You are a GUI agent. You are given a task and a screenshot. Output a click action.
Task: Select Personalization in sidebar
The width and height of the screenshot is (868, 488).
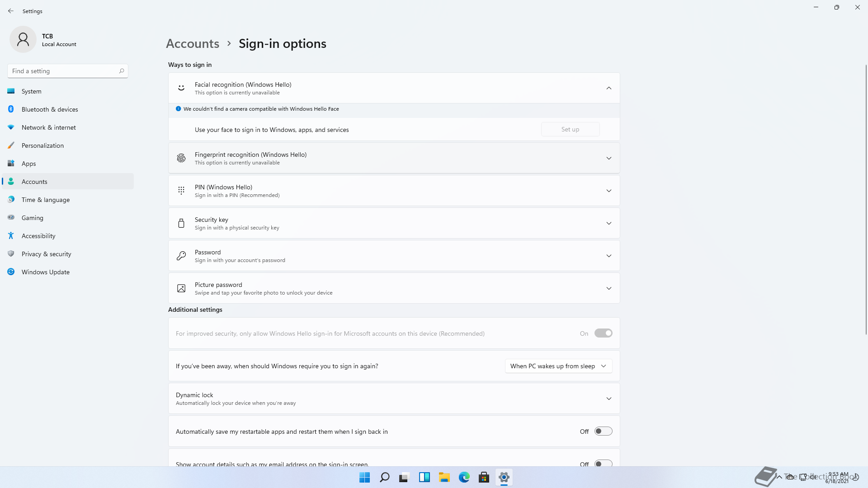pyautogui.click(x=68, y=145)
